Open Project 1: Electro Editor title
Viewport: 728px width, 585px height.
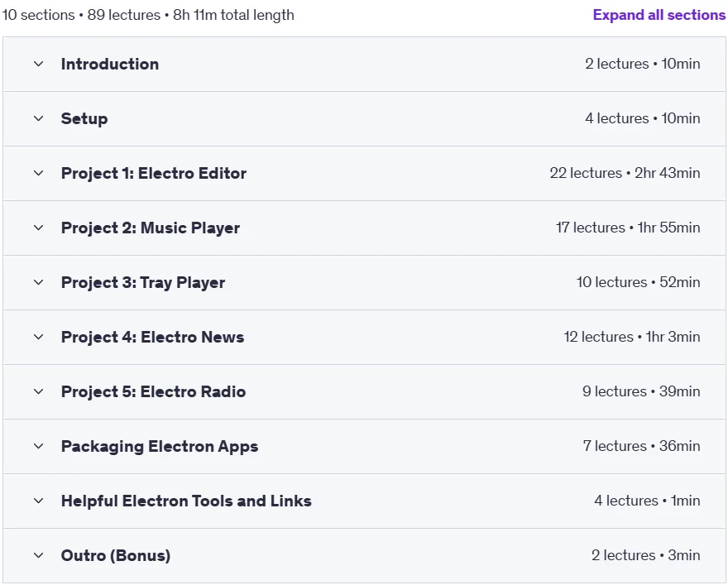click(154, 173)
